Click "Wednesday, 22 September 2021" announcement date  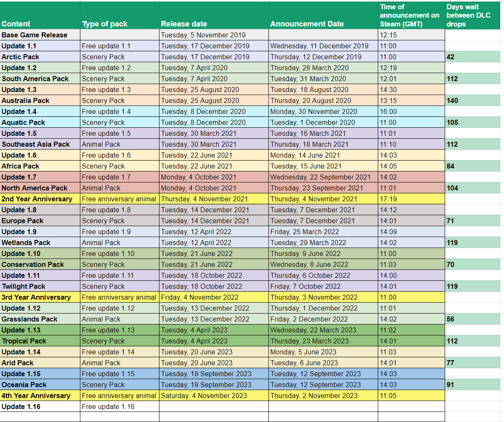click(x=323, y=177)
